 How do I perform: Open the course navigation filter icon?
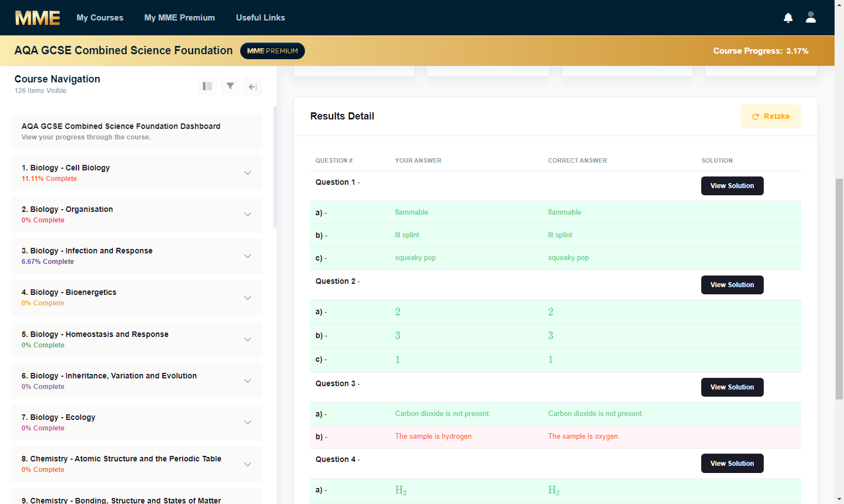[x=230, y=86]
